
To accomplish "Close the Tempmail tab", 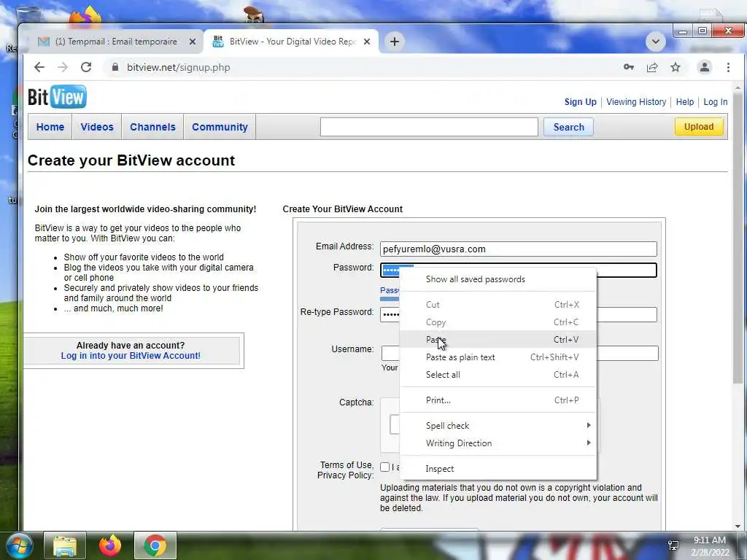I will (x=193, y=42).
